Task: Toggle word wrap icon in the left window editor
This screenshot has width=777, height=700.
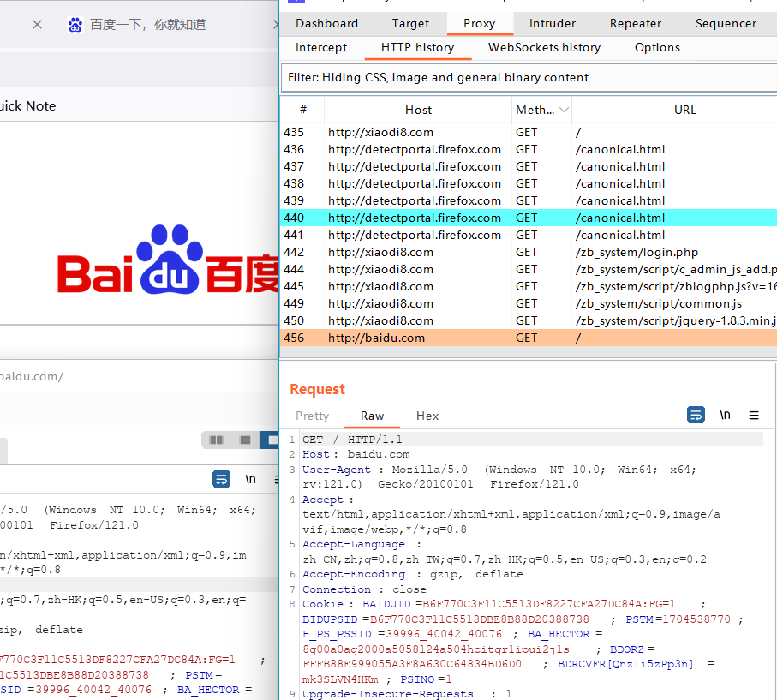Action: [222, 479]
